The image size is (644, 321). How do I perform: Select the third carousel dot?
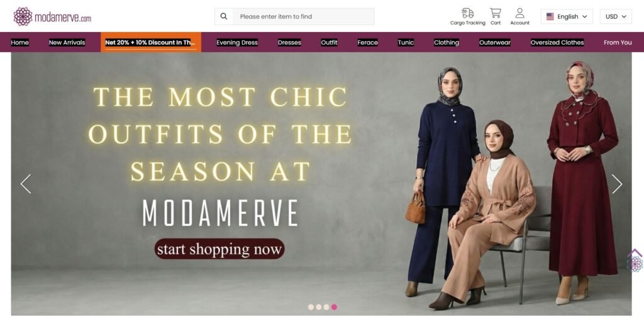click(x=326, y=307)
